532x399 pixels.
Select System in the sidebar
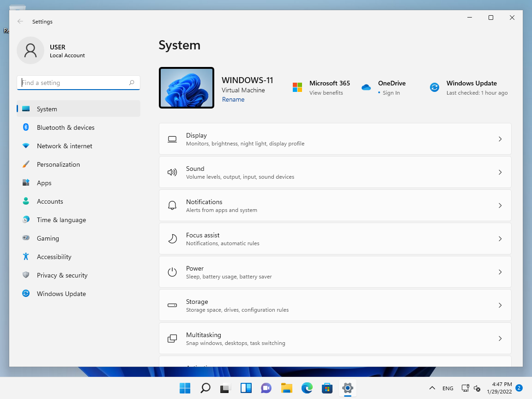(x=79, y=109)
